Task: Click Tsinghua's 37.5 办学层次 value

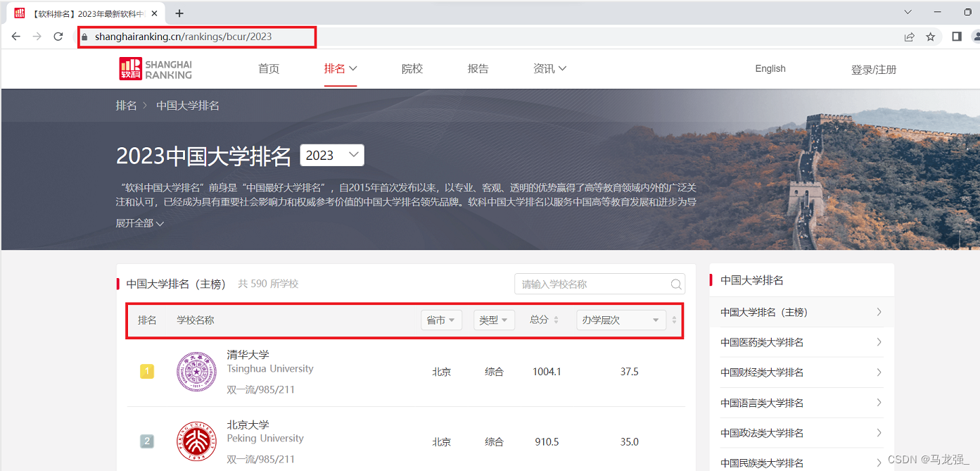Action: [629, 372]
